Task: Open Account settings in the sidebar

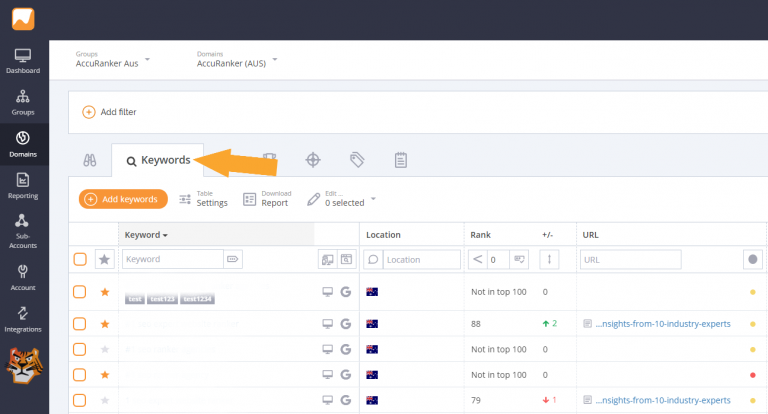Action: (x=23, y=278)
